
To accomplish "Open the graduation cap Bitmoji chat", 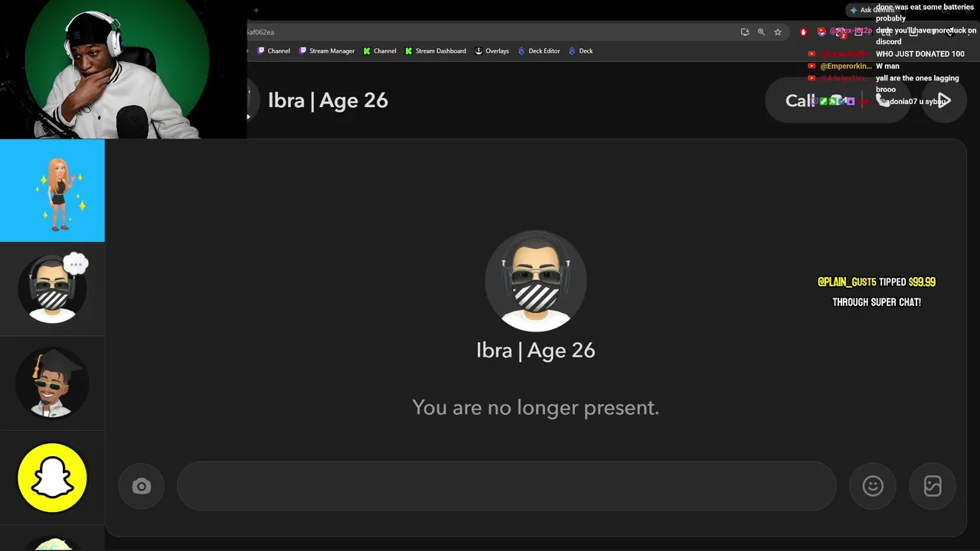I will click(52, 383).
